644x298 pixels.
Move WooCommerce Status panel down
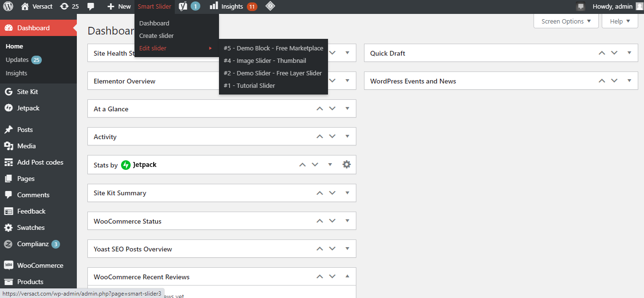click(x=332, y=221)
